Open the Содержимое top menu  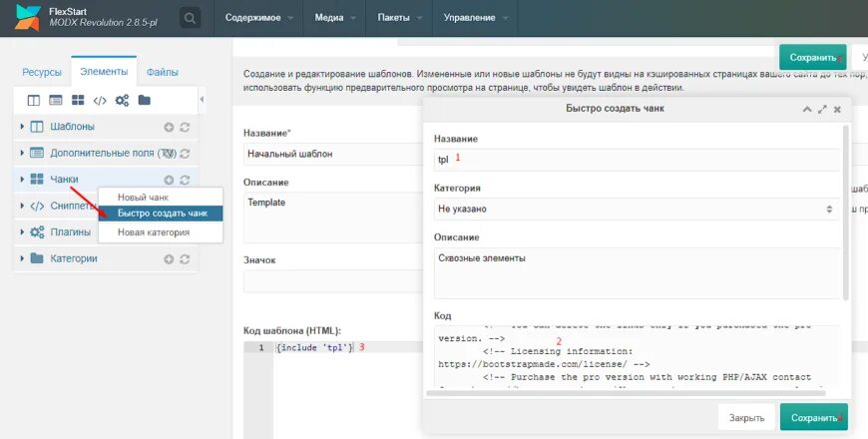click(258, 18)
